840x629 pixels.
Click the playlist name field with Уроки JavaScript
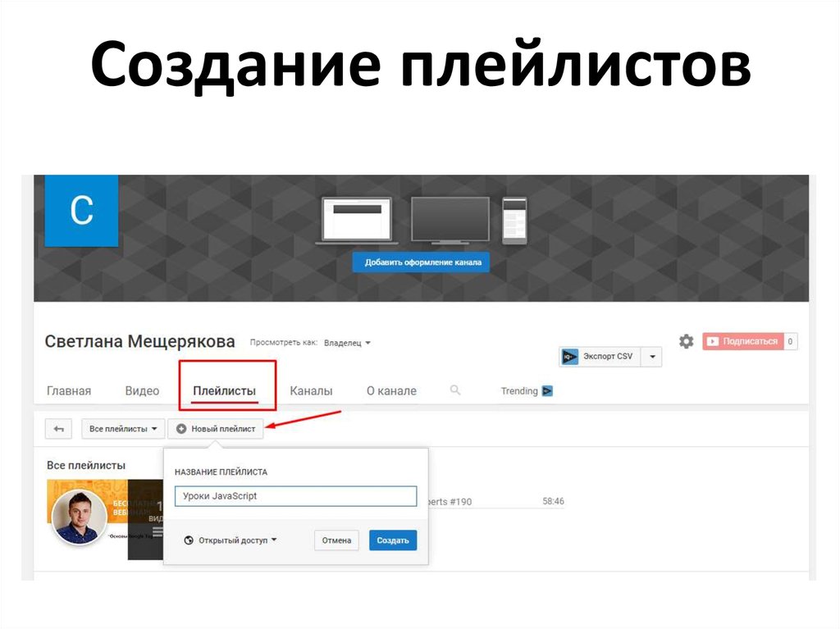[x=295, y=496]
